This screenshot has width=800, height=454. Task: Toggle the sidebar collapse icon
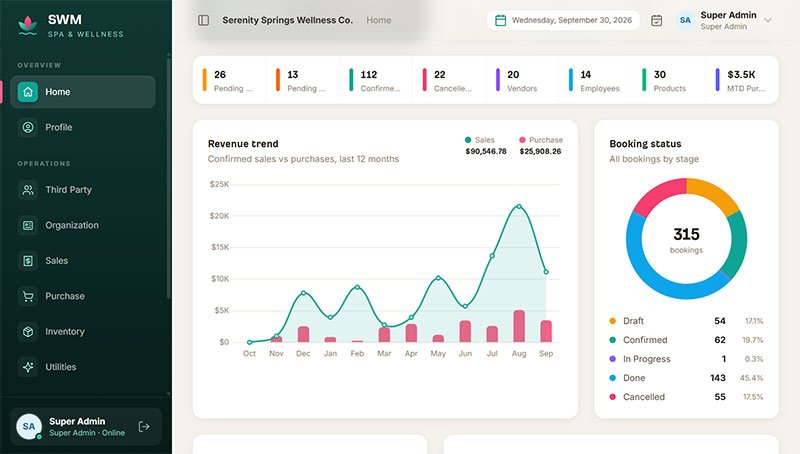(x=204, y=20)
